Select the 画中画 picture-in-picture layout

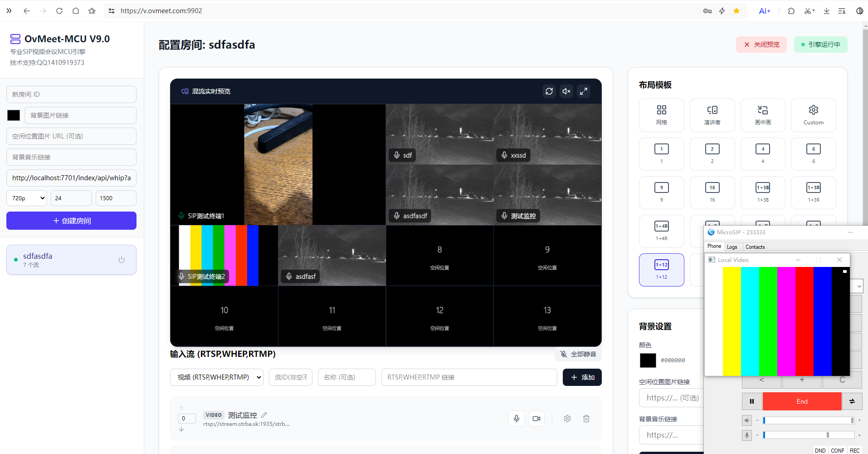point(763,115)
